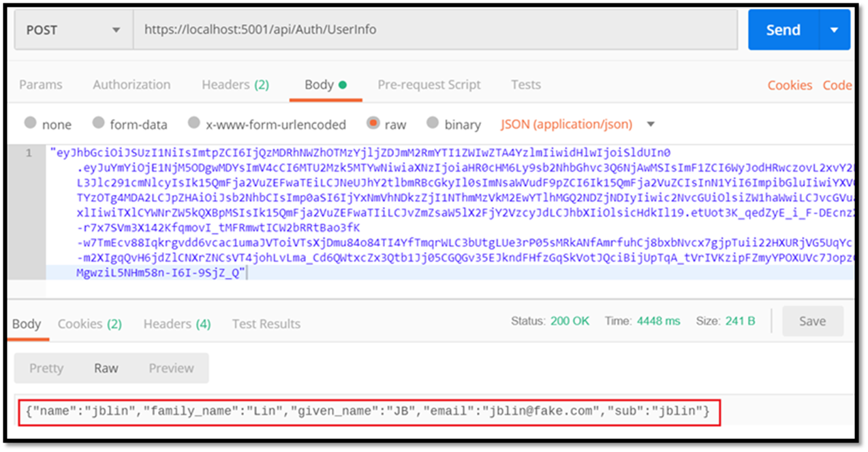The height and width of the screenshot is (452, 868).
Task: Open the Pre-request Script tab
Action: click(429, 85)
